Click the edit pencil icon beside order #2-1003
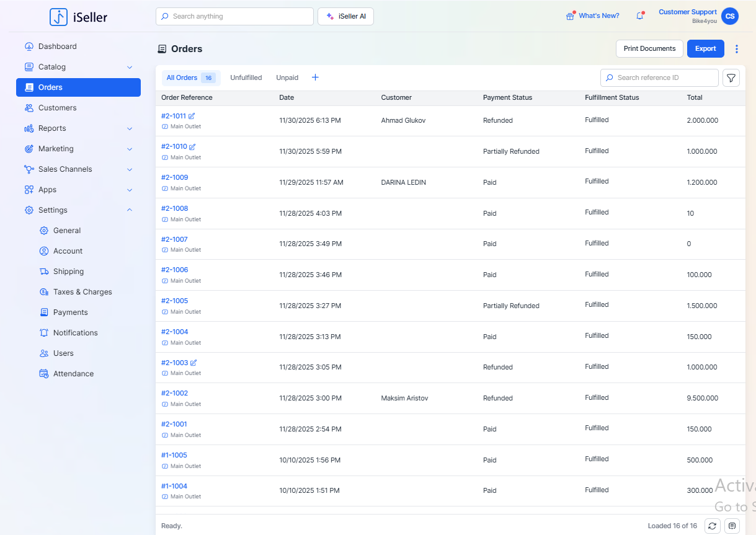Viewport: 756px width, 535px height. (193, 363)
